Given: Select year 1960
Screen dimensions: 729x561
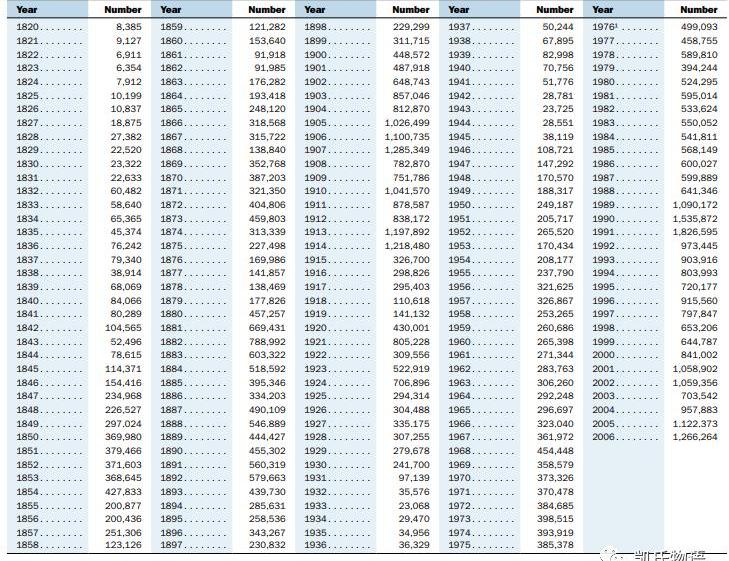Looking at the screenshot, I should [460, 342].
